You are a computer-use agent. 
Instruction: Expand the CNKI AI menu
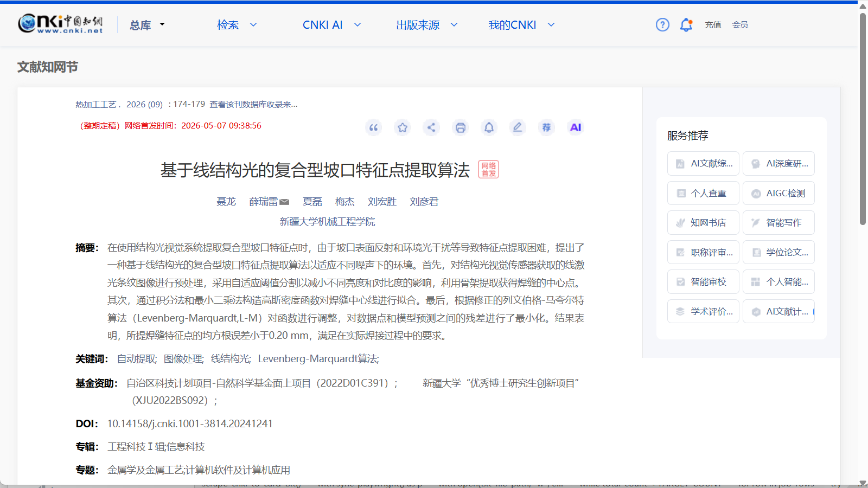tap(332, 25)
